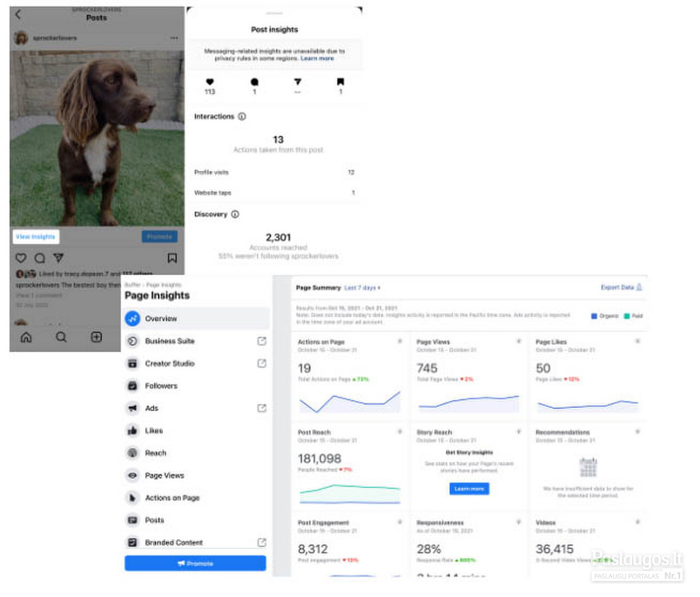Screen dimensions: 700x597
Task: Click the Paid green legend swatch
Action: pos(627,316)
